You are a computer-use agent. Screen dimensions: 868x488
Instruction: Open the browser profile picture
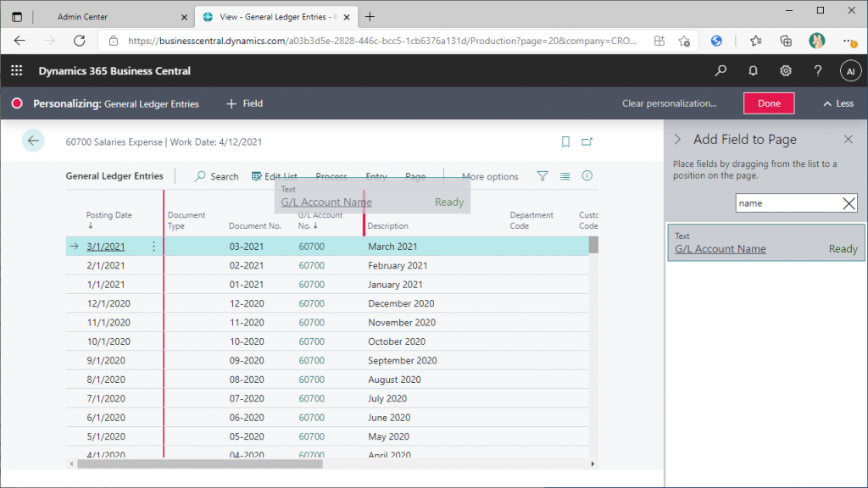816,41
